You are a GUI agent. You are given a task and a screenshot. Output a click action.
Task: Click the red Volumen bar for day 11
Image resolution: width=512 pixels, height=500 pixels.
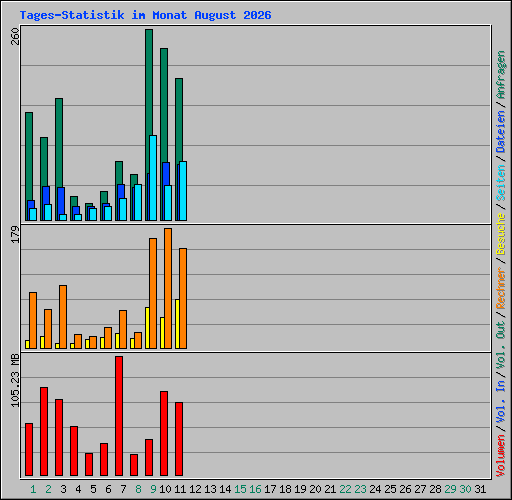click(179, 439)
